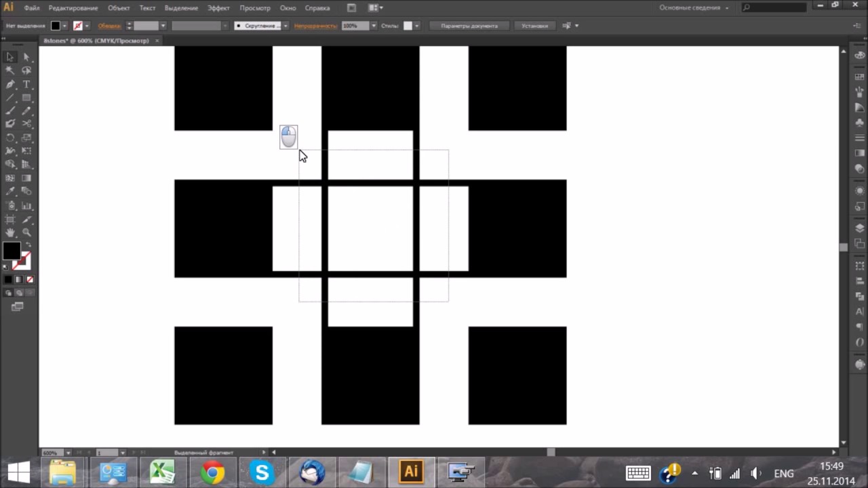Set paint type to None
Image resolution: width=868 pixels, height=488 pixels.
[29, 279]
